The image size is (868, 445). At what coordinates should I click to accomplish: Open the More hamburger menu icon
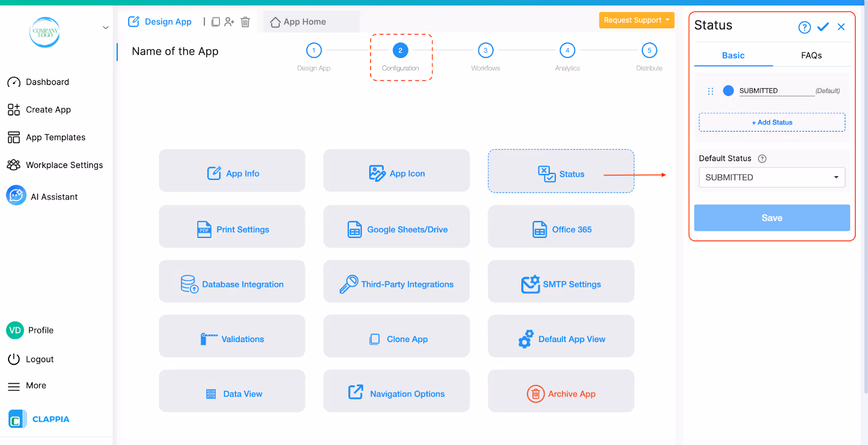tap(14, 386)
